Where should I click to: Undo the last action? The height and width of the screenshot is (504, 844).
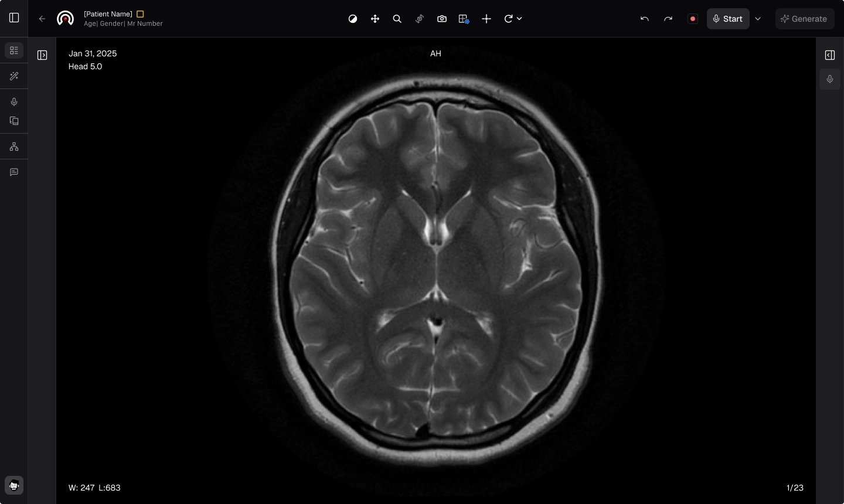tap(645, 19)
